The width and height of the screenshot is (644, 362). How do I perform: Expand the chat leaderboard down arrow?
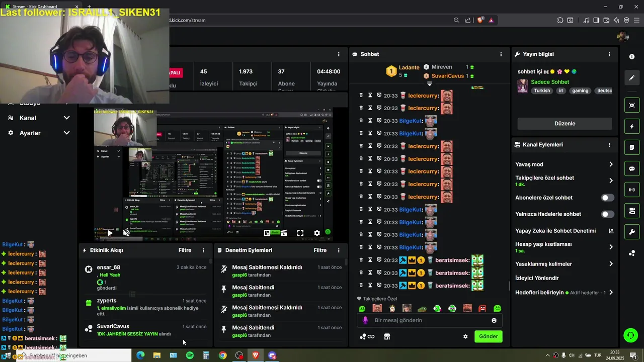pyautogui.click(x=429, y=83)
